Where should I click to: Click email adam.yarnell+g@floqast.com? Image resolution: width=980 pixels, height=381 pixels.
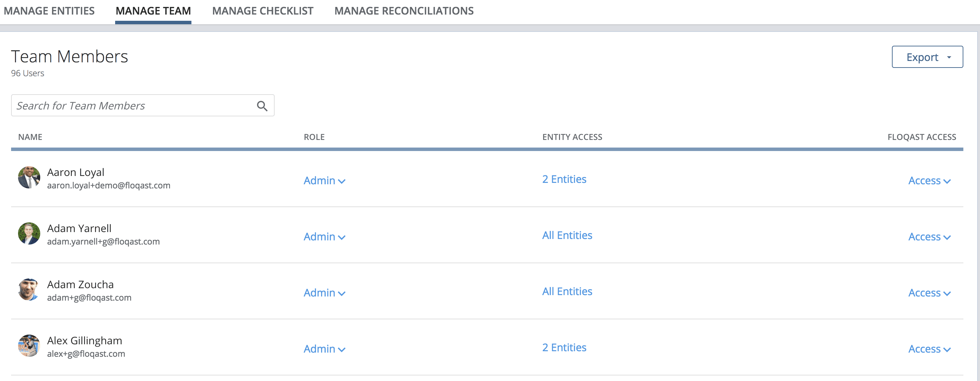coord(103,242)
